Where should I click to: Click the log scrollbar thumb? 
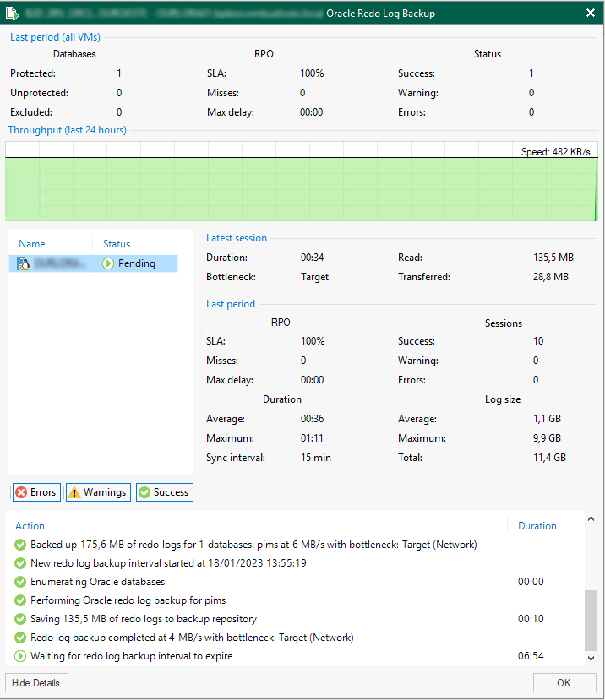pos(591,621)
